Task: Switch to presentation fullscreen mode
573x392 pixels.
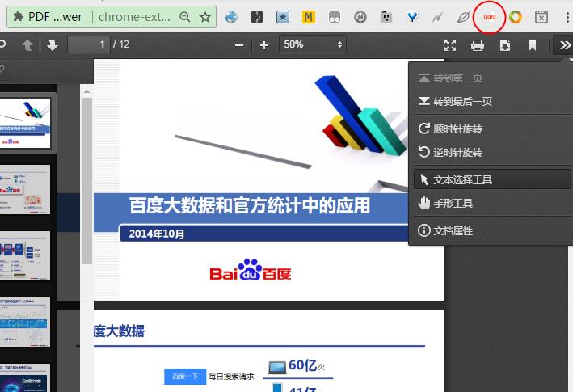Action: click(450, 45)
